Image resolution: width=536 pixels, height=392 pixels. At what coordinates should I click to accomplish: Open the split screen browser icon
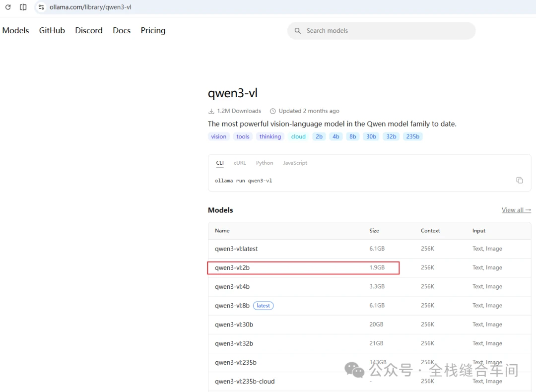pos(23,7)
